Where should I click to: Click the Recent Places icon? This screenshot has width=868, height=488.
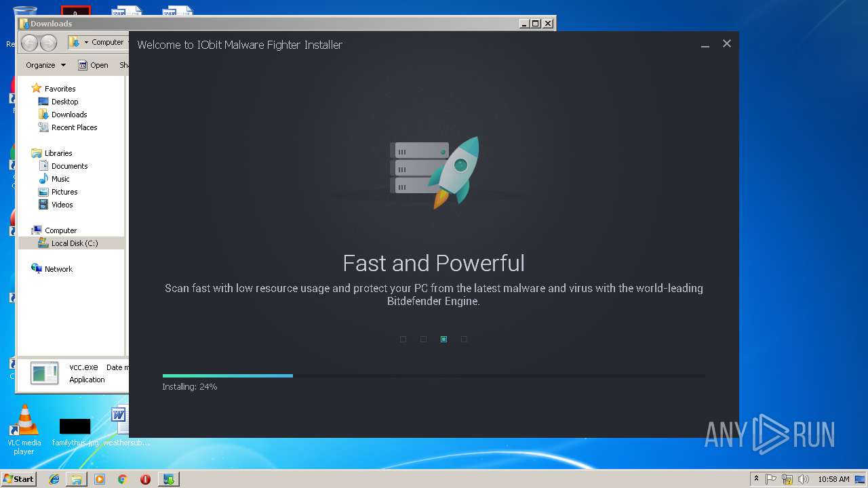[43, 127]
